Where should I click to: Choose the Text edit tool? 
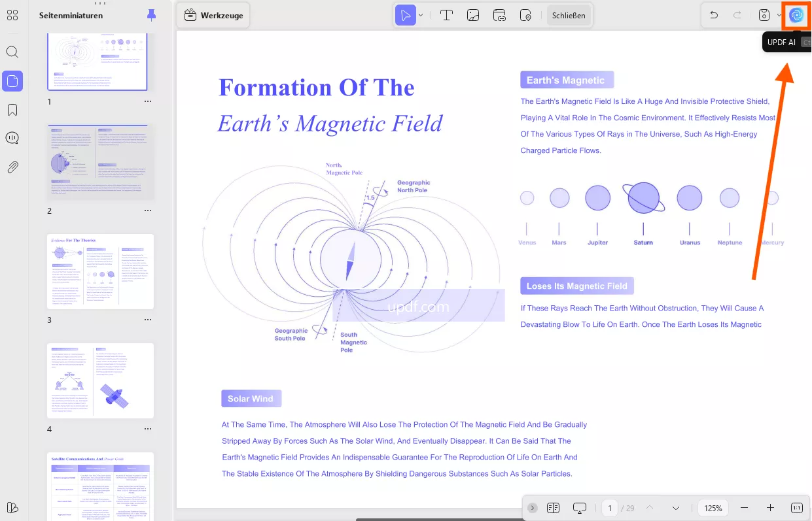(447, 15)
